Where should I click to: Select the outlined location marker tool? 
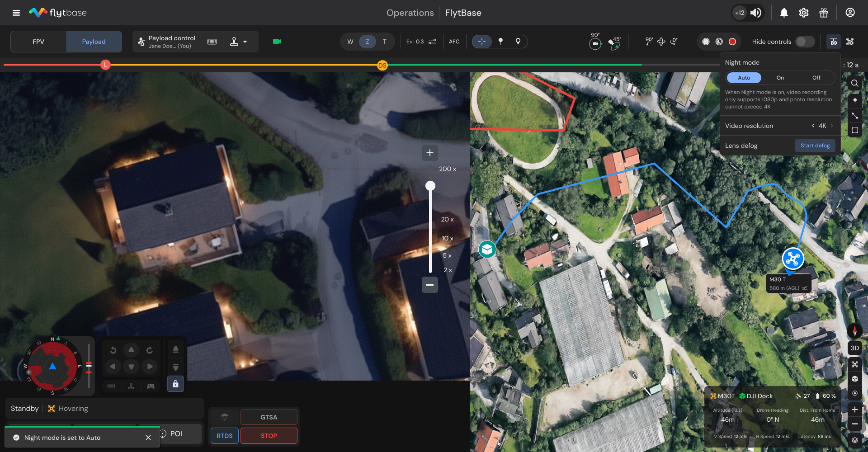tap(518, 42)
